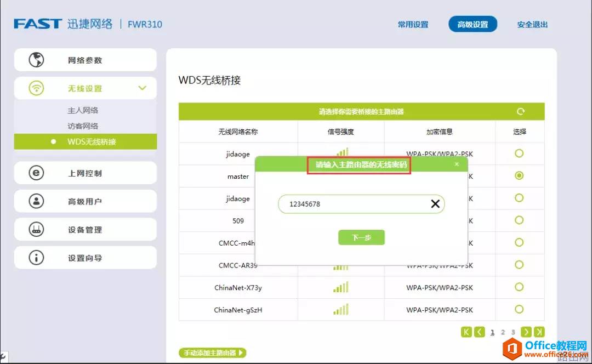Viewport: 592px width, 364px height.
Task: Click the 下一步 button in the dialog
Action: (361, 237)
